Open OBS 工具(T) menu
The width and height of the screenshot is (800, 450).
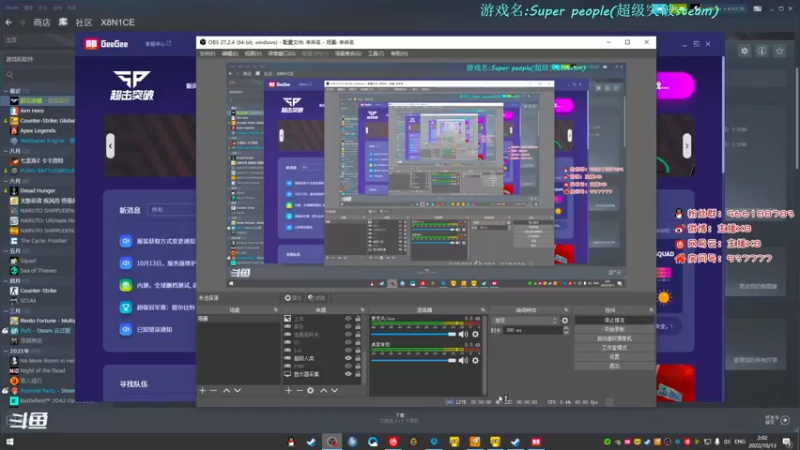376,54
